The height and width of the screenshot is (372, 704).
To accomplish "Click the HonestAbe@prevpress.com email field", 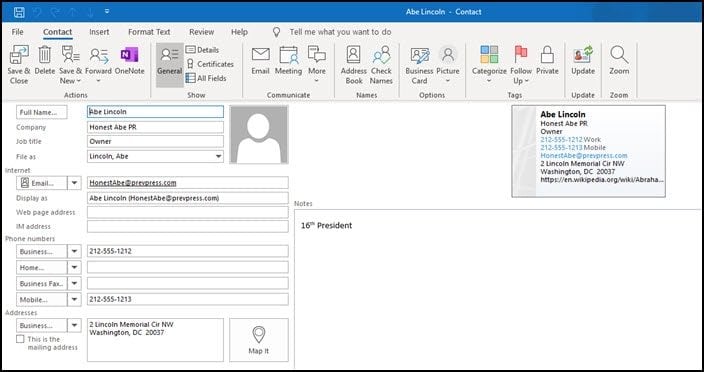I will pos(188,183).
